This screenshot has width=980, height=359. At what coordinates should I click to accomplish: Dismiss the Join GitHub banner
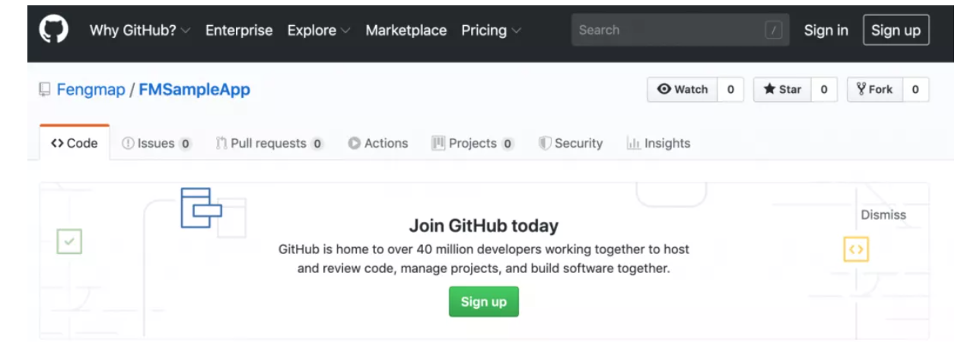click(x=883, y=214)
